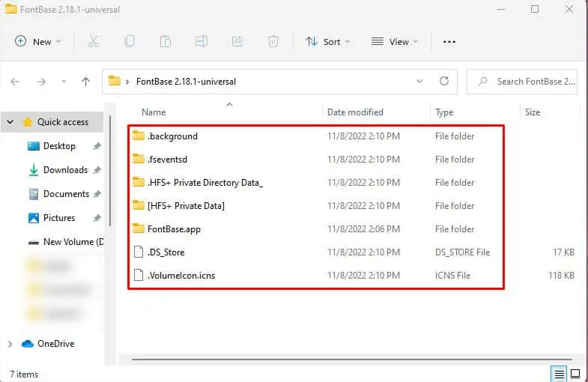This screenshot has height=382, width=588.
Task: Click the pin icon beside Pictures
Action: click(x=97, y=218)
